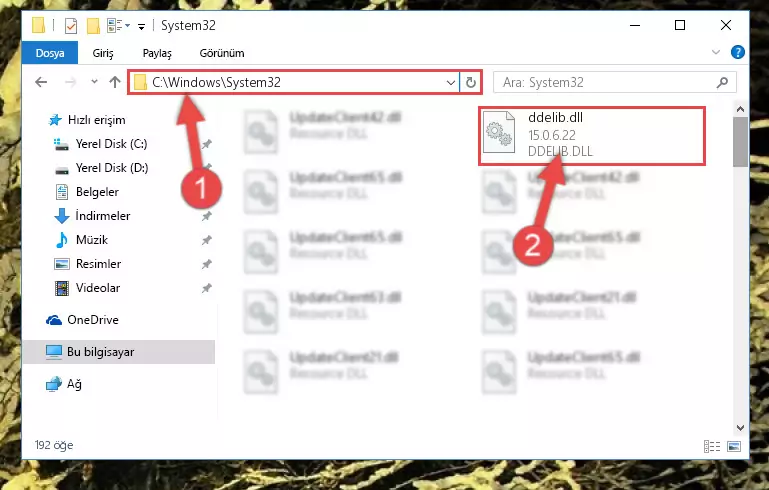
Task: Switch to large icons view
Action: tap(734, 446)
